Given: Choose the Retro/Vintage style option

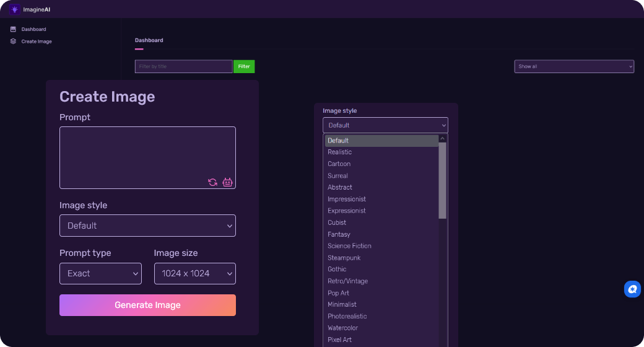Looking at the screenshot, I should tap(381, 281).
